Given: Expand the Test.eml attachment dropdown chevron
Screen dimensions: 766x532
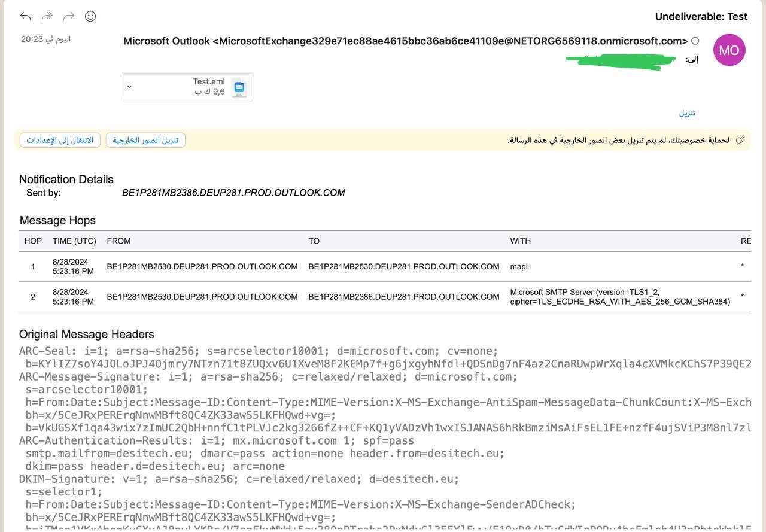Looking at the screenshot, I should pos(129,87).
